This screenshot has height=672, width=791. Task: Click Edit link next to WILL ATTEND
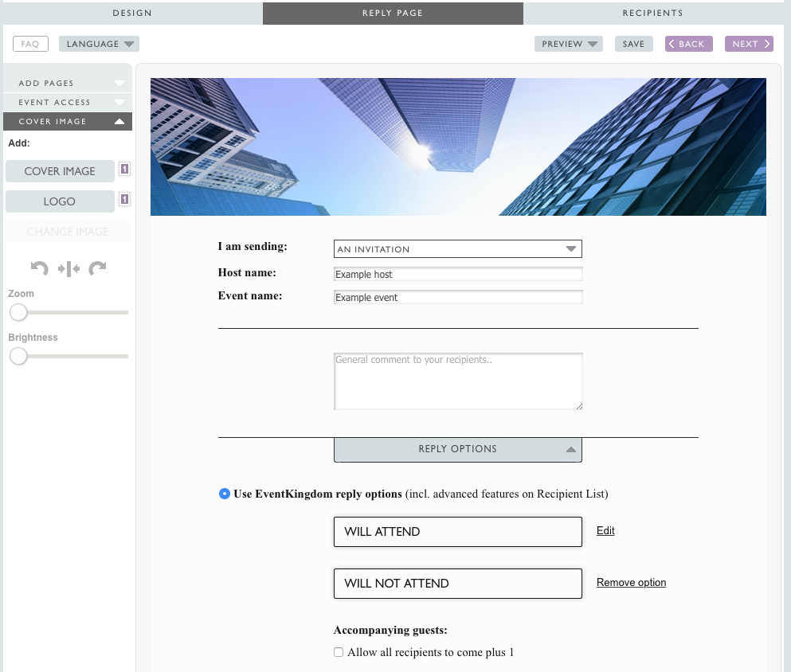[x=605, y=531]
